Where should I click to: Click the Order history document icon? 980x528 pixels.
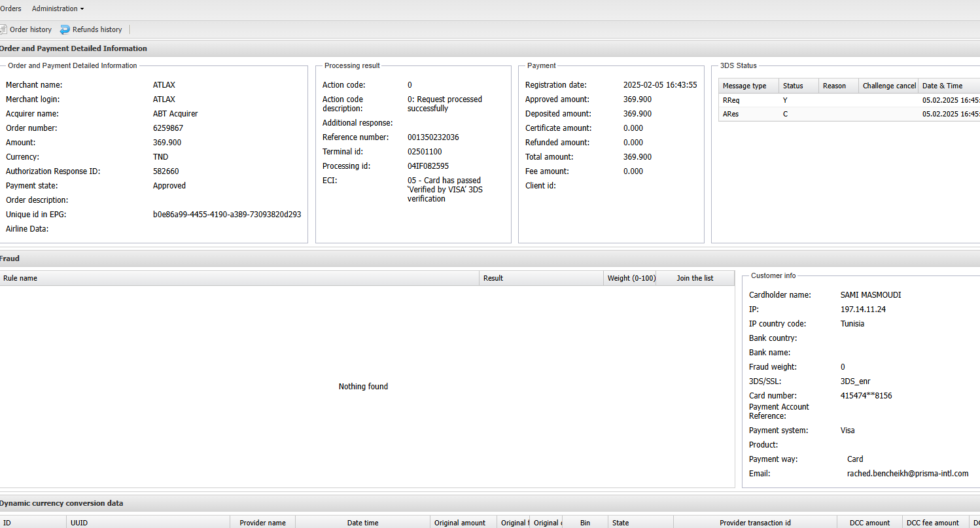pyautogui.click(x=3, y=29)
